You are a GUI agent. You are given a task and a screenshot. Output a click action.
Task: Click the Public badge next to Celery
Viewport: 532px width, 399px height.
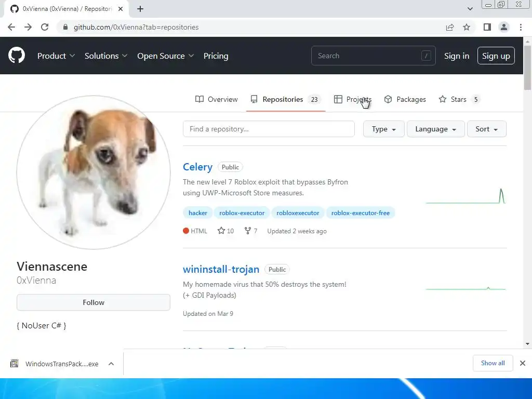(230, 167)
